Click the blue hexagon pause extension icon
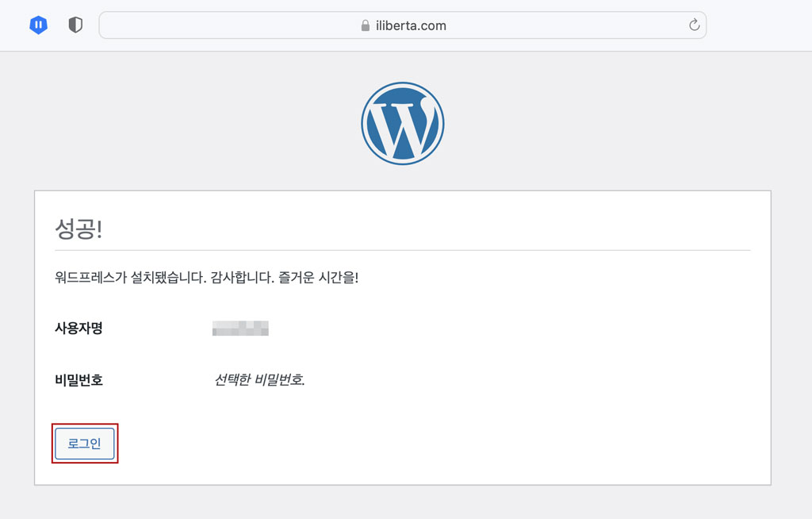Viewport: 812px width, 519px height. tap(39, 25)
